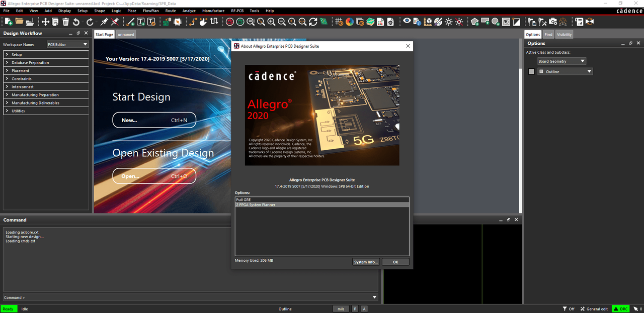This screenshot has width=644, height=313.
Task: Toggle the Off filter status indicator
Action: (569, 309)
